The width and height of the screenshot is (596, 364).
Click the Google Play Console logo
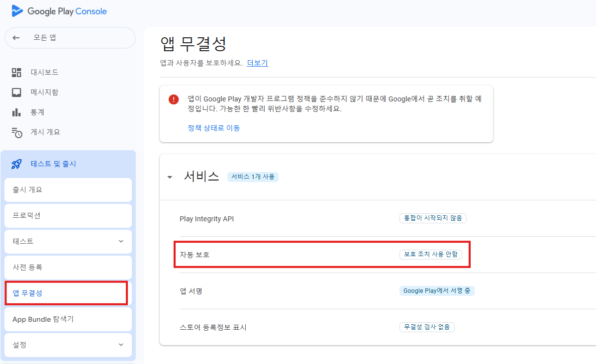pyautogui.click(x=59, y=11)
